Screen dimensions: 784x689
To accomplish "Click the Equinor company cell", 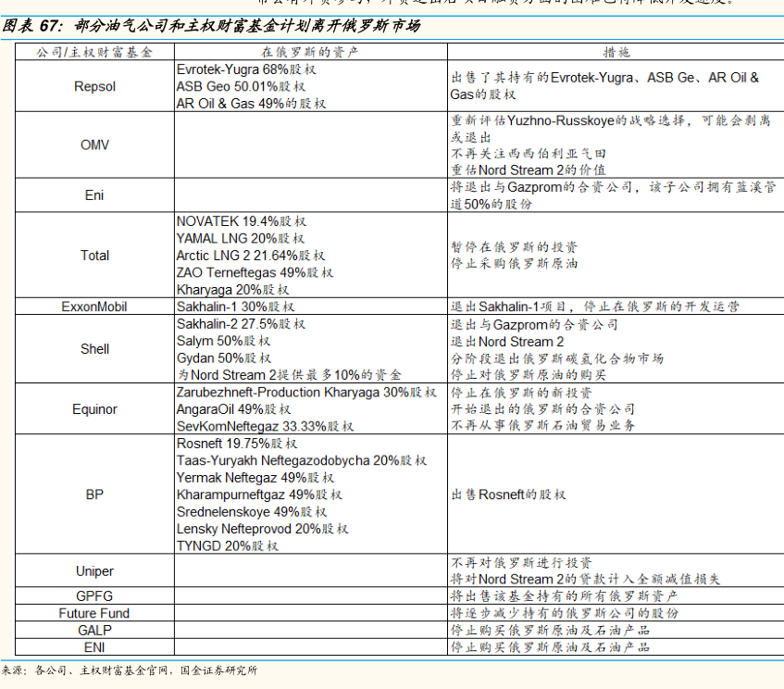I will 94,409.
